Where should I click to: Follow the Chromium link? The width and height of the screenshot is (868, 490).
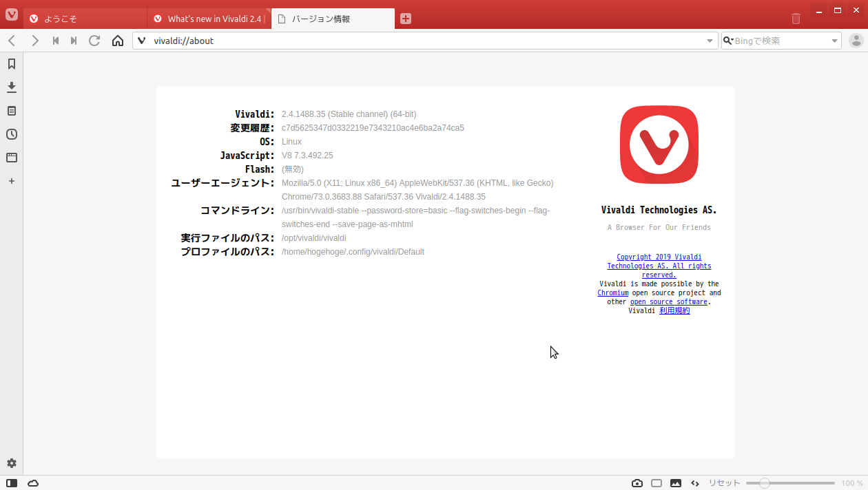[x=613, y=292]
